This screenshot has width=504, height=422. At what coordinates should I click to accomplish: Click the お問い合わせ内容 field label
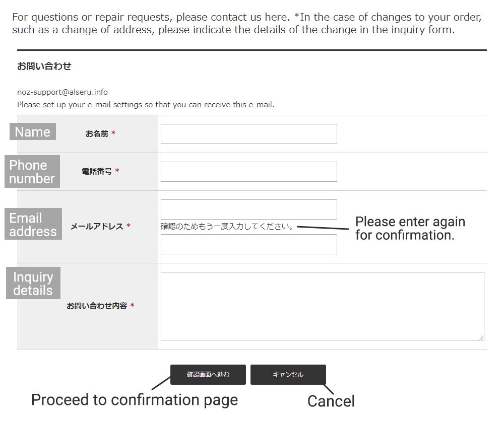97,306
